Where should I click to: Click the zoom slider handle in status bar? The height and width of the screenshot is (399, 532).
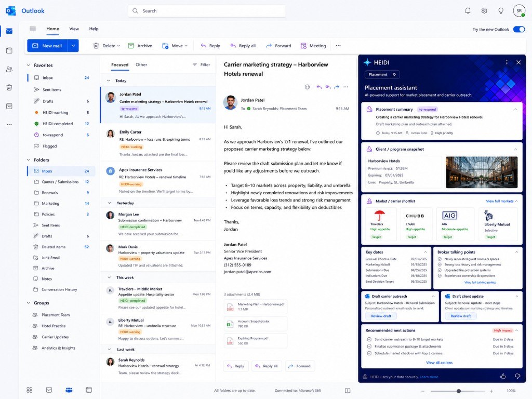pos(459,391)
